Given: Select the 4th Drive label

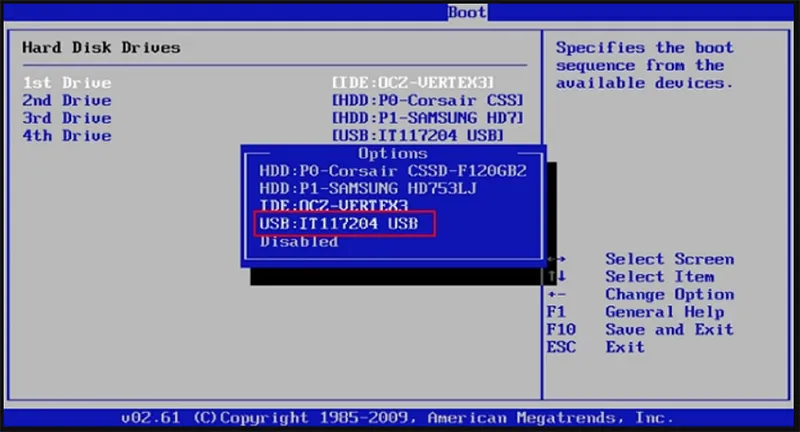Looking at the screenshot, I should [67, 136].
